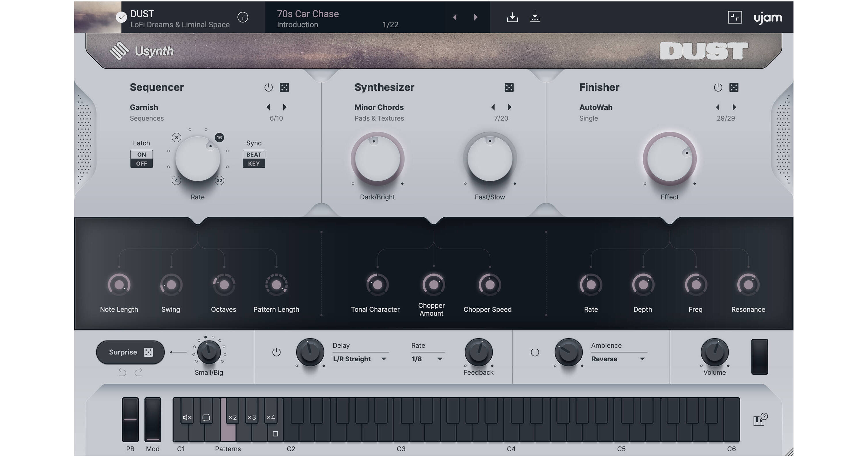Click the info icon next to DUST

[243, 17]
